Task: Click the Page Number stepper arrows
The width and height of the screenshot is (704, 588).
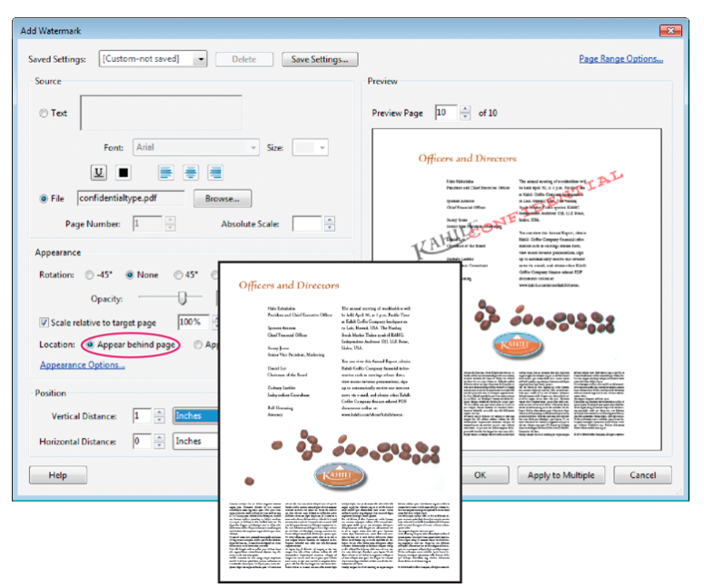Action: click(170, 224)
